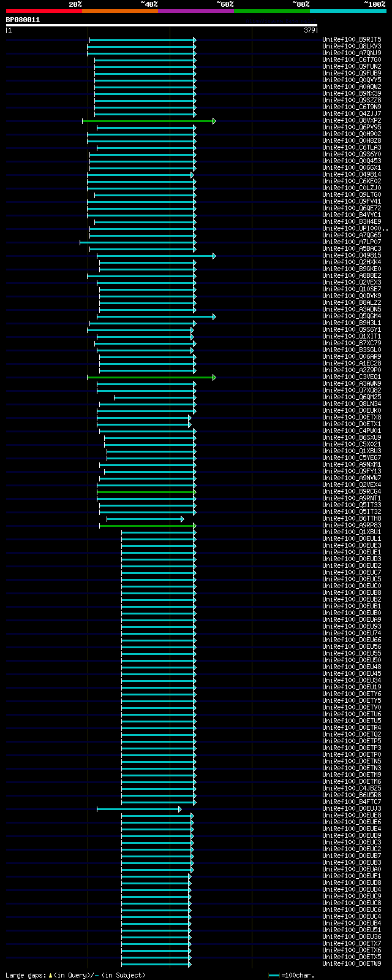Click the Large gaps legend text
This screenshot has width=392, height=980.
[x=75, y=975]
